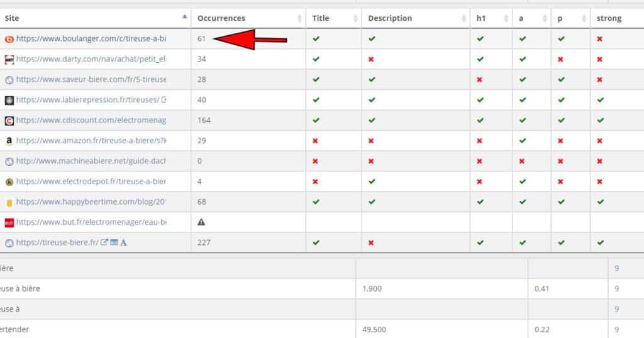Click the 9 link in the 49,500 row
Image resolution: width=644 pixels, height=338 pixels.
click(616, 329)
